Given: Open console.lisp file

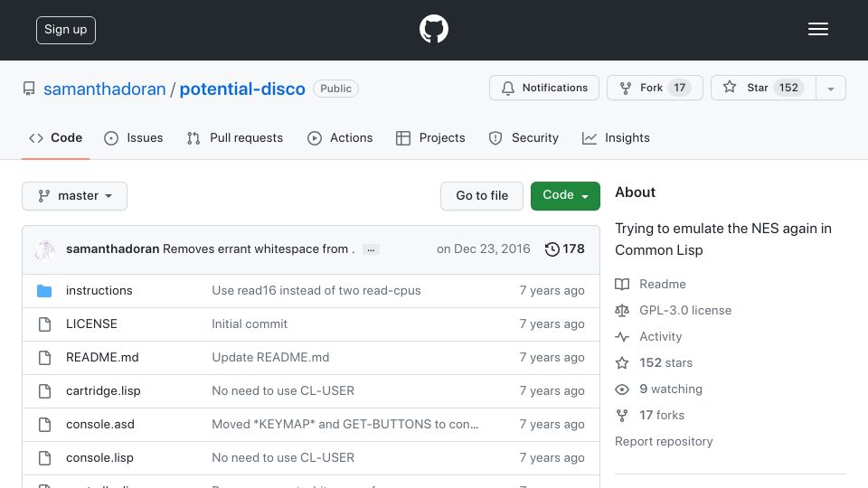Looking at the screenshot, I should click(x=99, y=458).
